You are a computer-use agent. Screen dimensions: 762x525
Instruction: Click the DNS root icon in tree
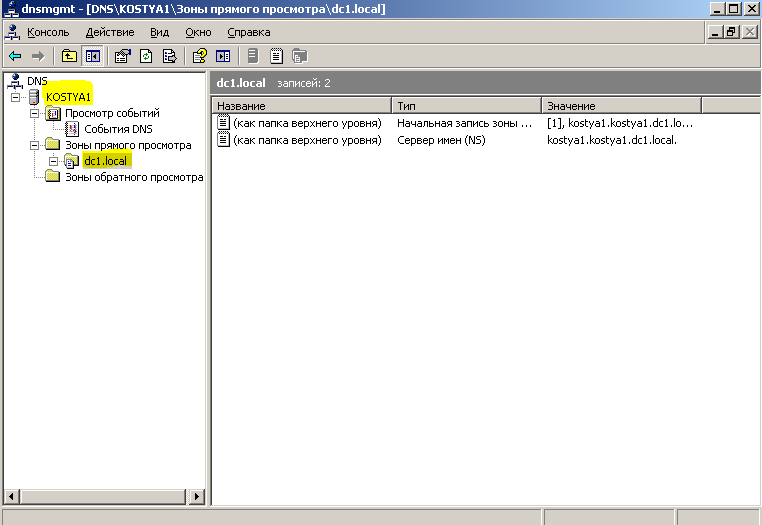(x=15, y=81)
